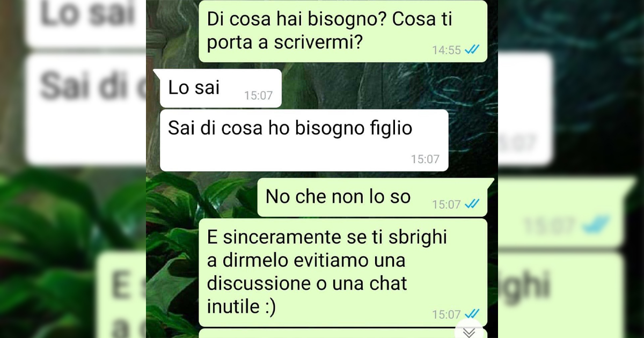Image resolution: width=644 pixels, height=338 pixels.
Task: Select the 'Sai di cosa ho bisogno figlio' message
Action: [x=304, y=140]
